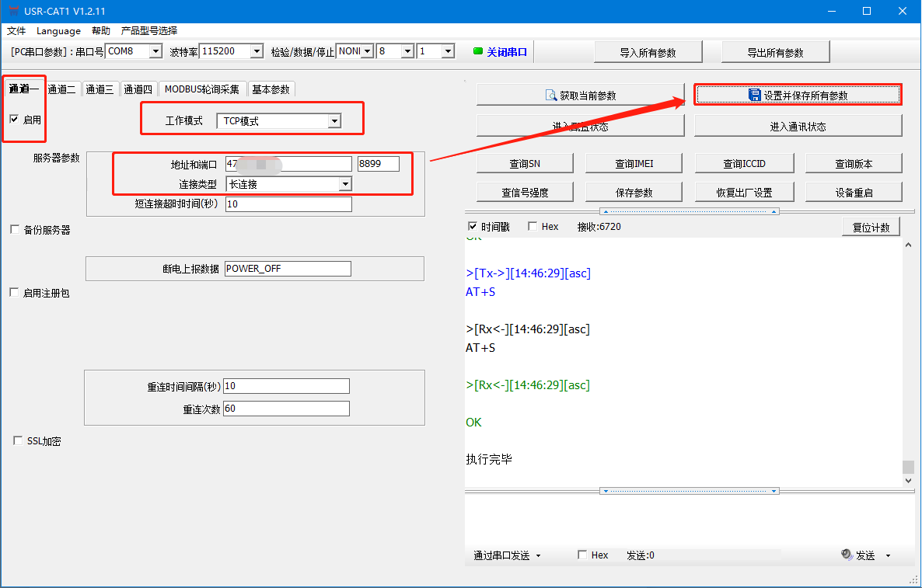
Task: Click the log panel scroll-down arrow
Action: (x=908, y=481)
